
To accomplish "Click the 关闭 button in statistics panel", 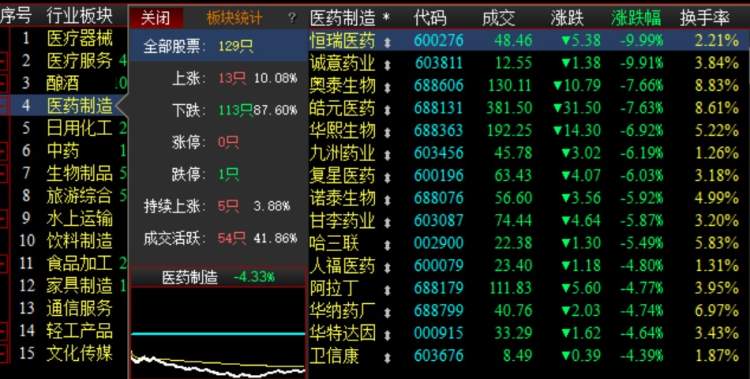I will [x=156, y=18].
